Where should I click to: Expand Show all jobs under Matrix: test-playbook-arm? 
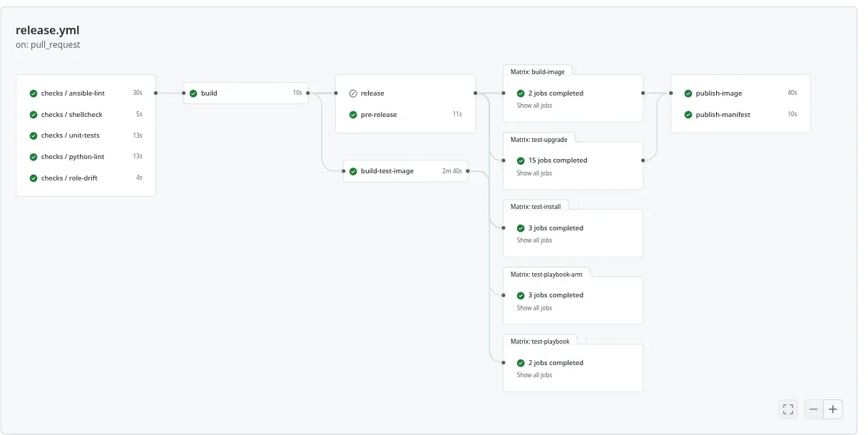click(x=534, y=308)
